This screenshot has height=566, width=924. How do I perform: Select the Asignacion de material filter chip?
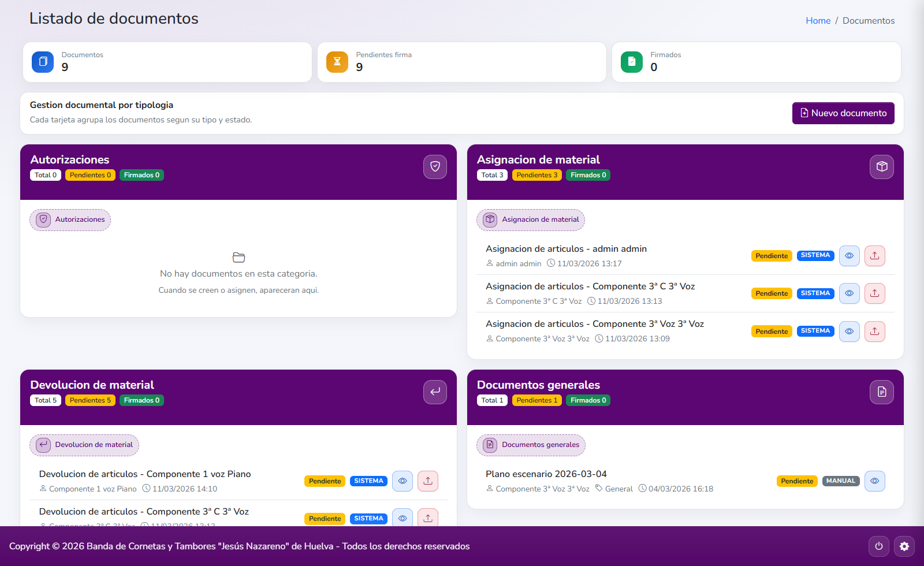[530, 219]
